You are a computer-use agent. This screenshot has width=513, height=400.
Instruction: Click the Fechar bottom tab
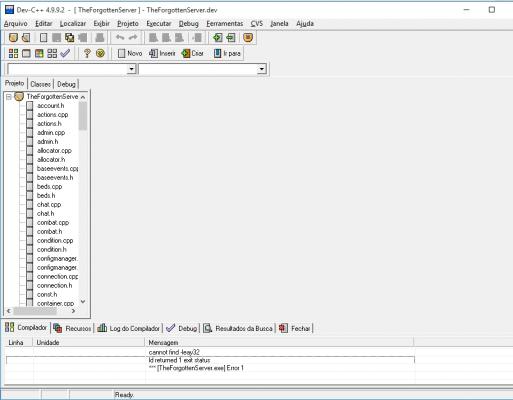[295, 328]
